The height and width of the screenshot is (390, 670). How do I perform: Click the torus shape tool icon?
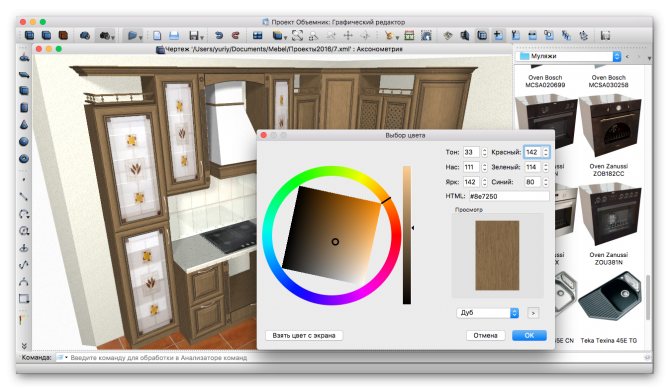click(x=24, y=158)
